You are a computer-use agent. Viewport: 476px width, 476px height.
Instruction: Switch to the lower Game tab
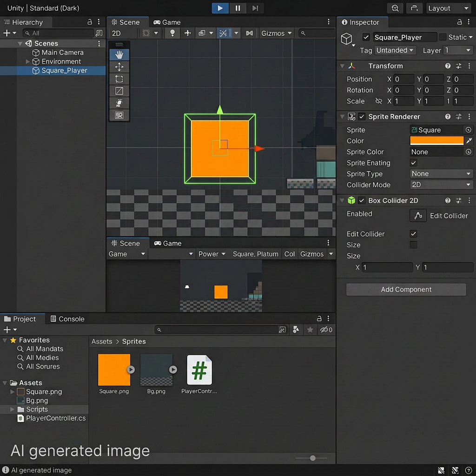[x=167, y=243]
